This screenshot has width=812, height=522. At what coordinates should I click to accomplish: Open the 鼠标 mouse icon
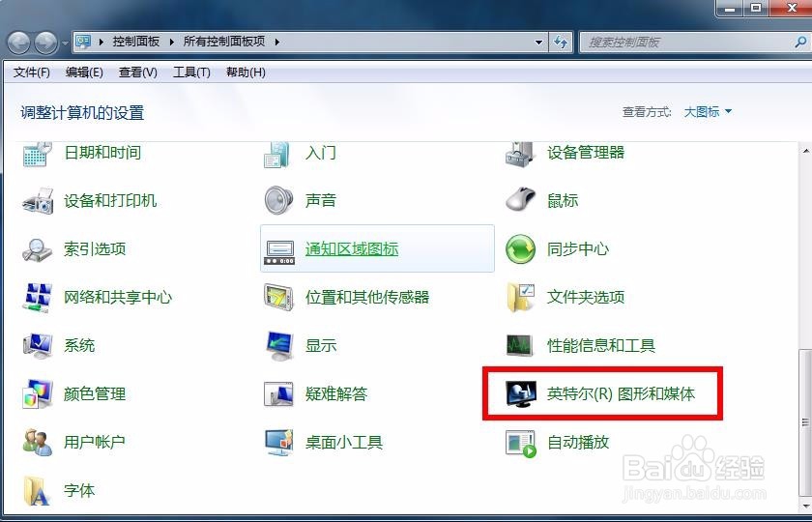tap(520, 200)
